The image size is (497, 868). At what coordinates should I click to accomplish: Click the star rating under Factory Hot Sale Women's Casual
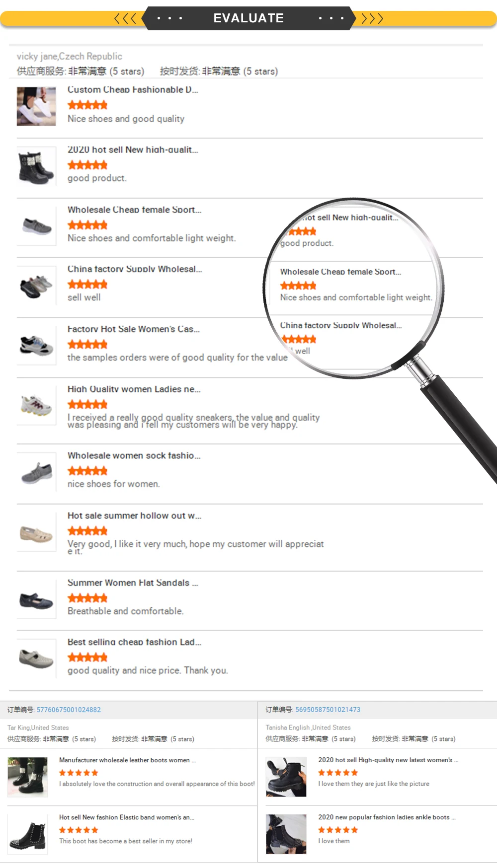click(87, 344)
